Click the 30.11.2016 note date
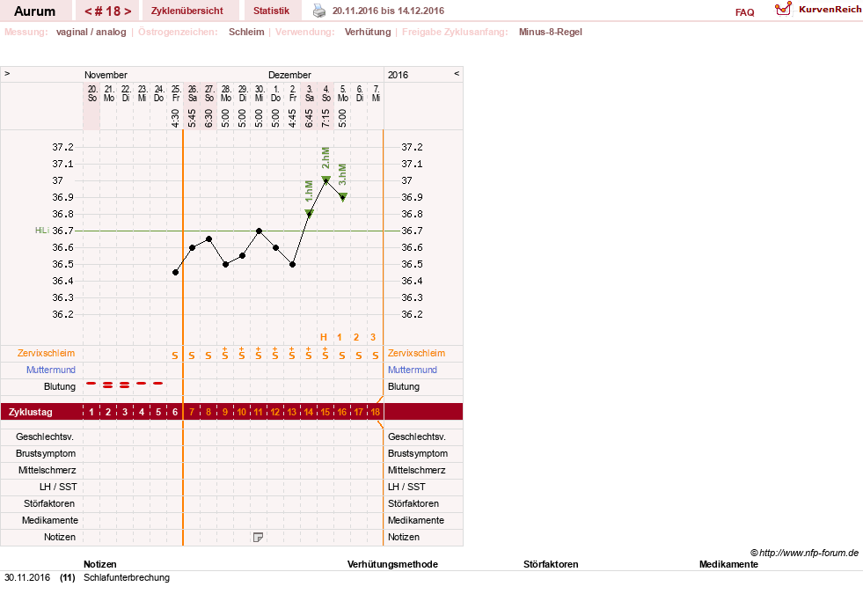This screenshot has height=616, width=863. point(27,577)
